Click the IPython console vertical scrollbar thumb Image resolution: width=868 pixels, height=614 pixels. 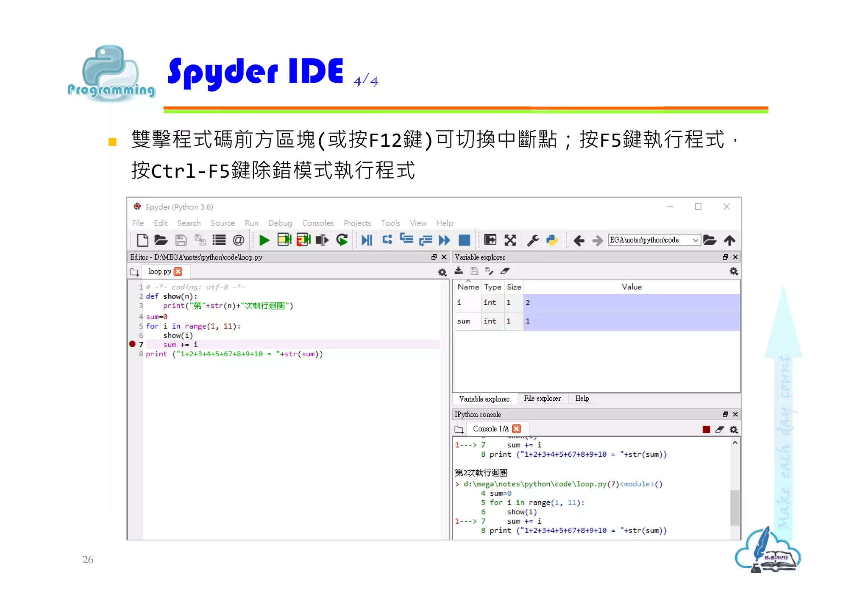734,507
